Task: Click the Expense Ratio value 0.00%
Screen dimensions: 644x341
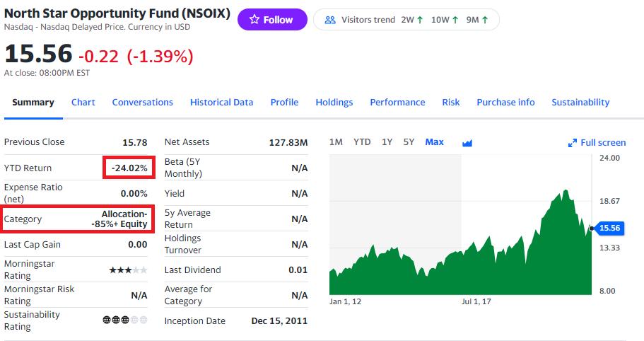Action: pyautogui.click(x=134, y=194)
